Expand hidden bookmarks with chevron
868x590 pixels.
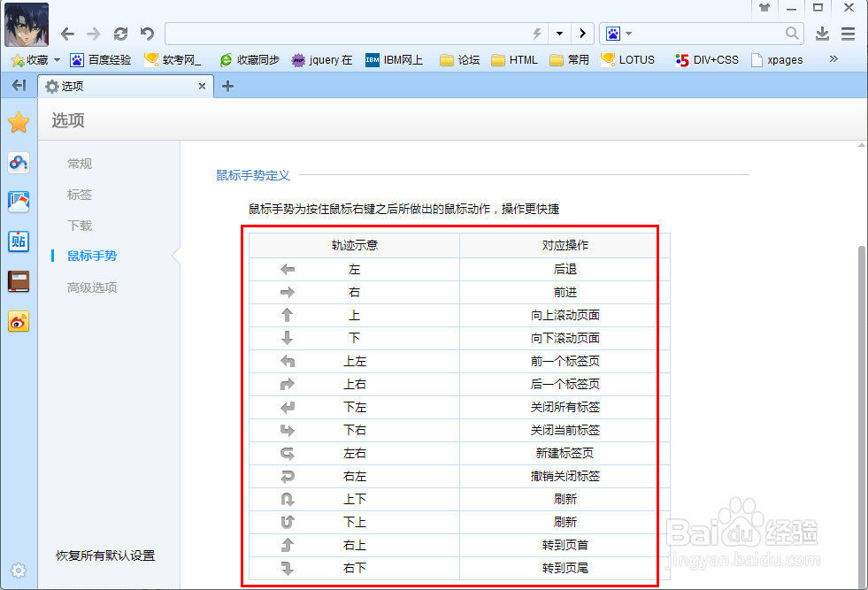tap(833, 59)
